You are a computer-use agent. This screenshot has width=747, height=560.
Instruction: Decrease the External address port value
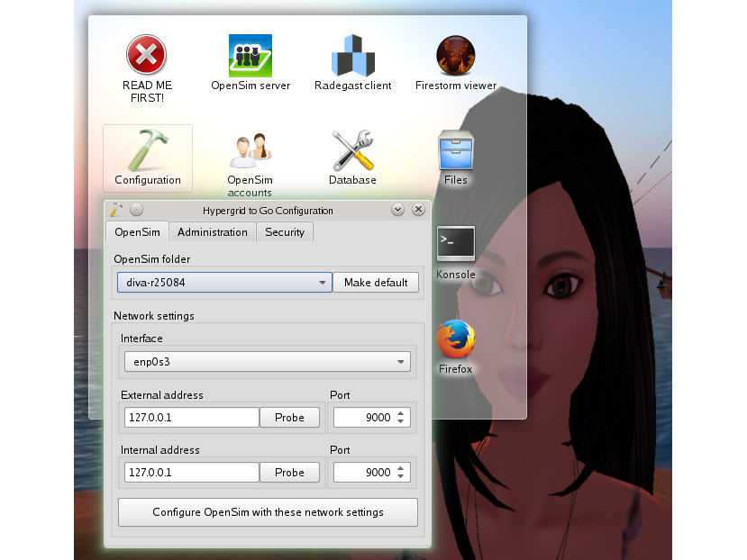point(401,422)
